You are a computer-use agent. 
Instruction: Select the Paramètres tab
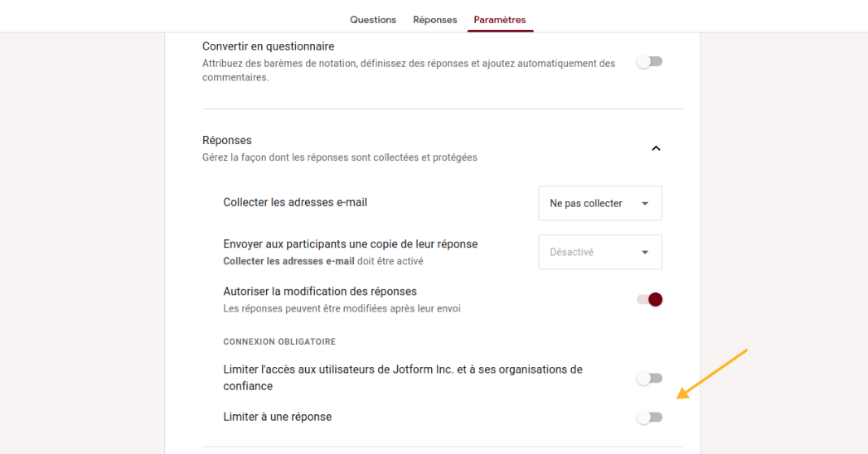pyautogui.click(x=499, y=20)
